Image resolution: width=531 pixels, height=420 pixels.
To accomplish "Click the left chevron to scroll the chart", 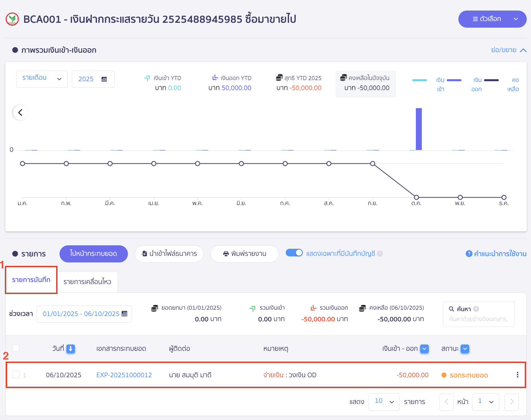I will 20,113.
